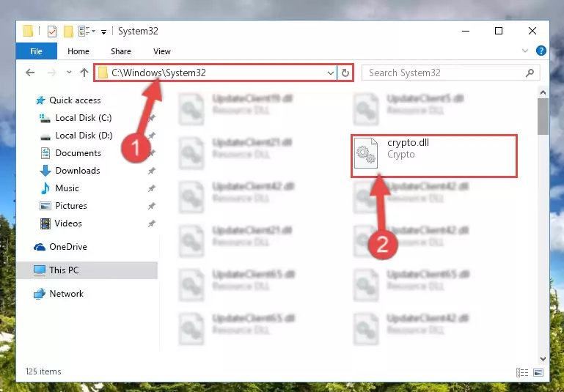
Task: Click the scrollbar down arrow
Action: coord(543,358)
